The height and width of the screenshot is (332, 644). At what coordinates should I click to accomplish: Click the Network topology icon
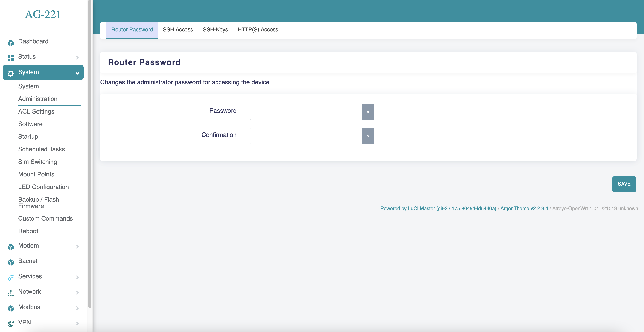(10, 293)
